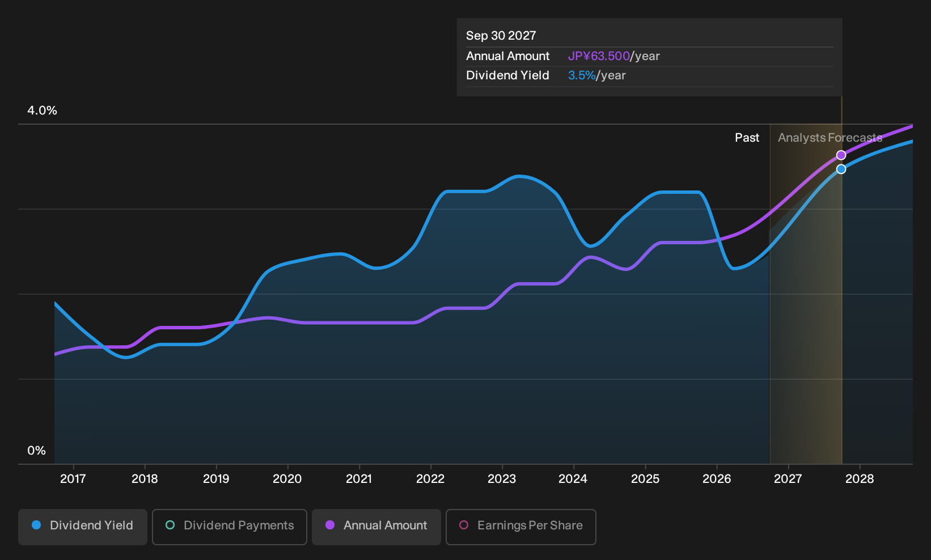
Task: Select the 2017 axis label
Action: [73, 479]
